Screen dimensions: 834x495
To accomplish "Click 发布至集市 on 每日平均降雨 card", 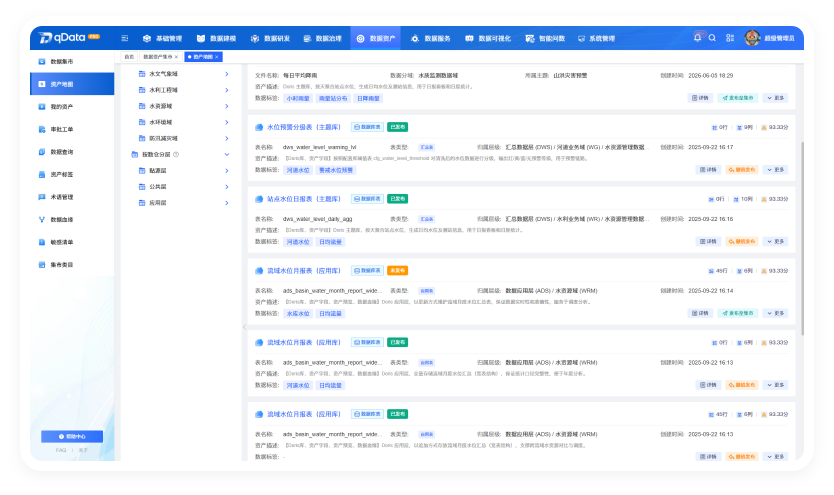I will click(x=738, y=98).
